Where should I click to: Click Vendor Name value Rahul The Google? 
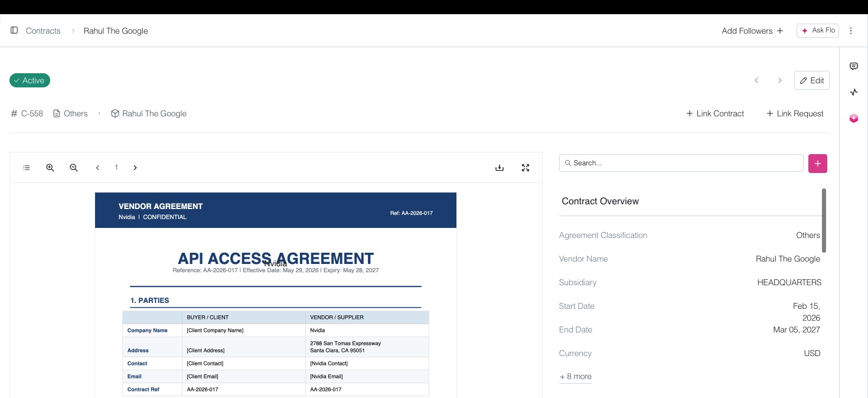pyautogui.click(x=788, y=259)
